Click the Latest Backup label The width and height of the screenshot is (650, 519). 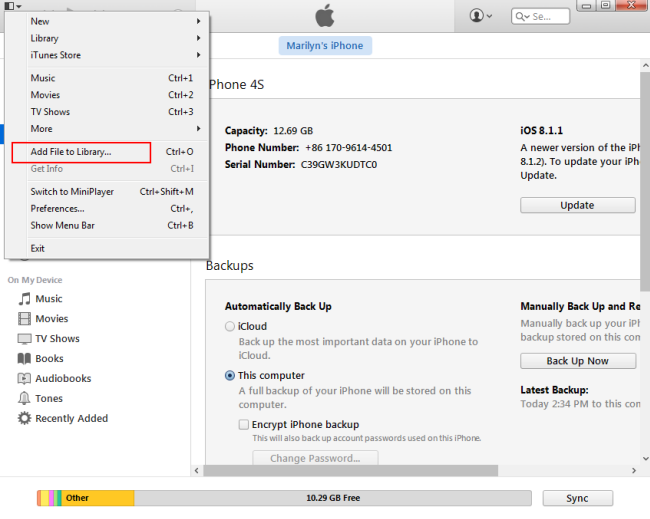pos(554,390)
